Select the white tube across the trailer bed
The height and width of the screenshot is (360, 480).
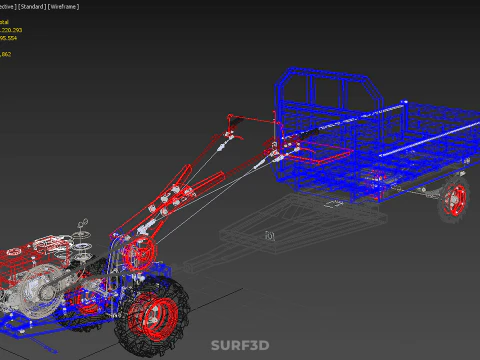coord(430,140)
